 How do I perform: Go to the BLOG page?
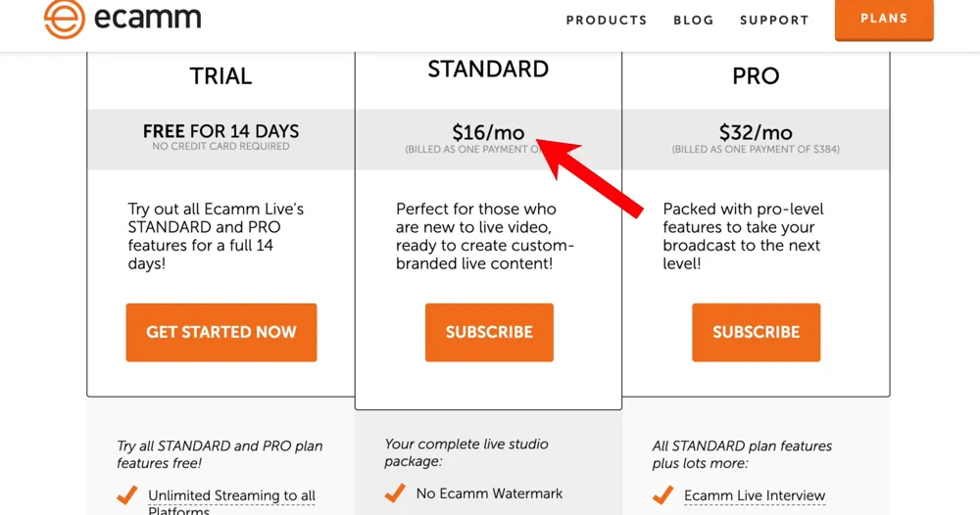coord(694,20)
